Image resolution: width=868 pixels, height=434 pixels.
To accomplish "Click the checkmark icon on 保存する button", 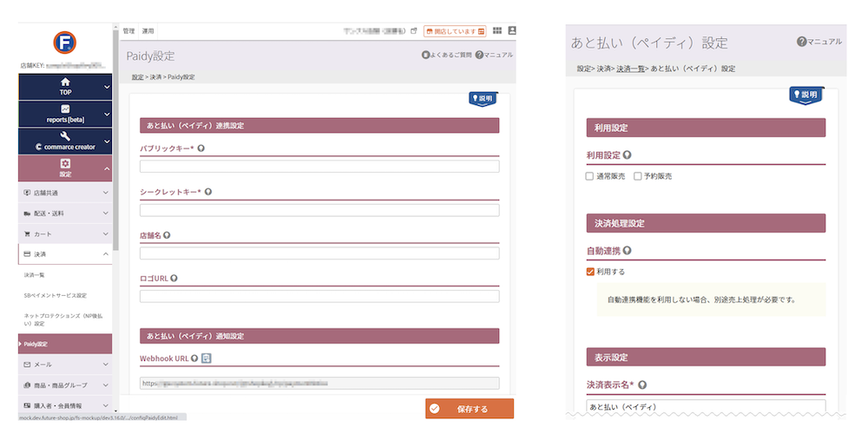I will point(435,409).
